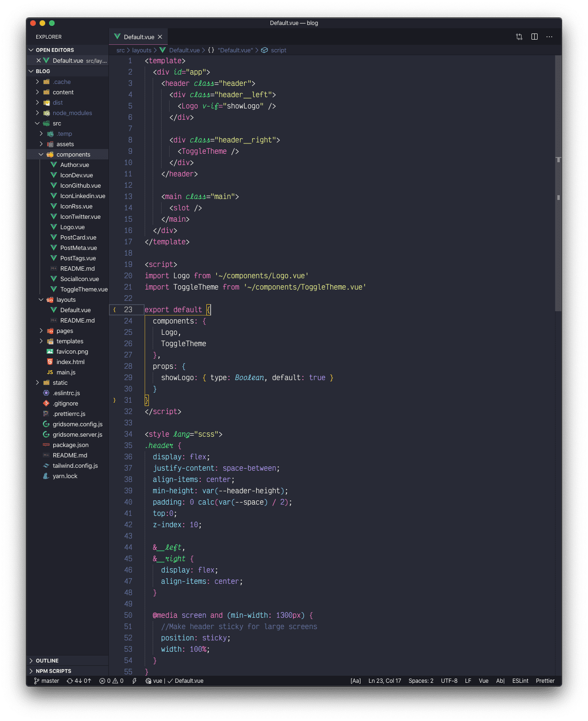Select the Vue icon next to Default.vue tab
This screenshot has width=588, height=721.
tap(117, 37)
